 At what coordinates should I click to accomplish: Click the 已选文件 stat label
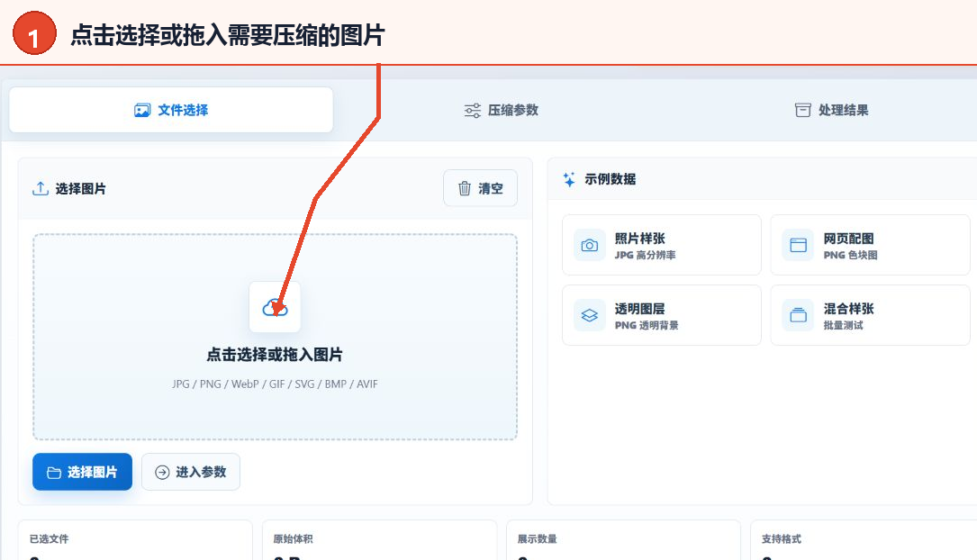click(50, 538)
